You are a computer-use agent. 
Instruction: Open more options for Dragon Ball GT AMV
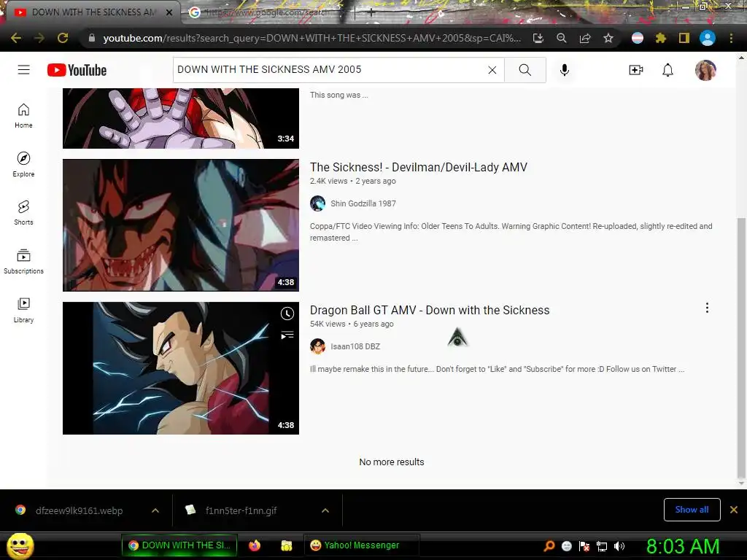click(x=707, y=308)
